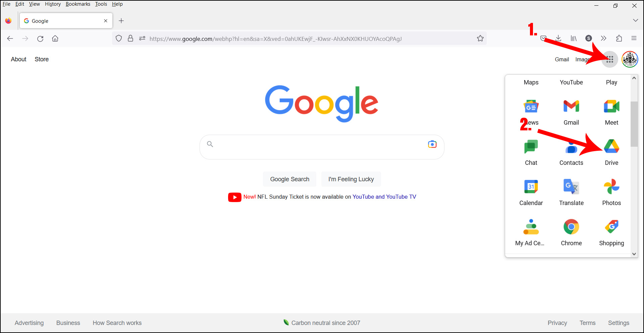Open the History menu

pyautogui.click(x=53, y=4)
